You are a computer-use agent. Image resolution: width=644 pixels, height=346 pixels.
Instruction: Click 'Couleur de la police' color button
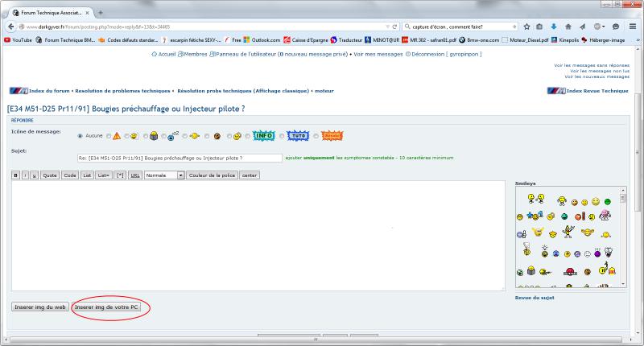click(212, 175)
